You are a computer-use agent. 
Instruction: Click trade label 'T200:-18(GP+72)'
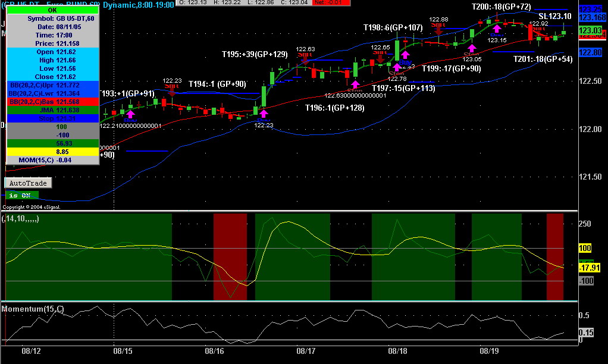pyautogui.click(x=502, y=7)
